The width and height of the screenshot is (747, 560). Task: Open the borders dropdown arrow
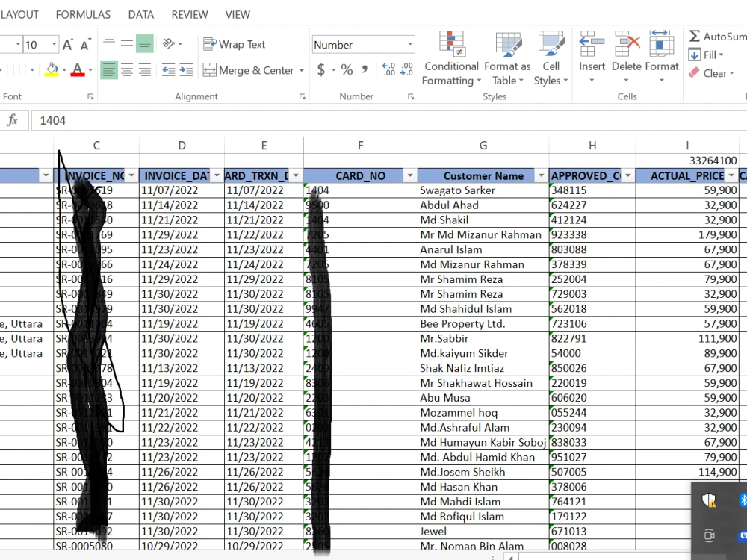tap(32, 70)
